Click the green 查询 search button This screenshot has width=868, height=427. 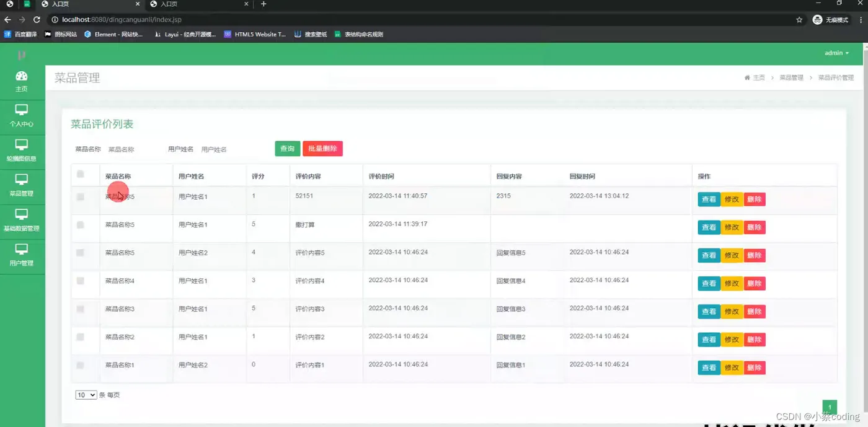pyautogui.click(x=288, y=149)
